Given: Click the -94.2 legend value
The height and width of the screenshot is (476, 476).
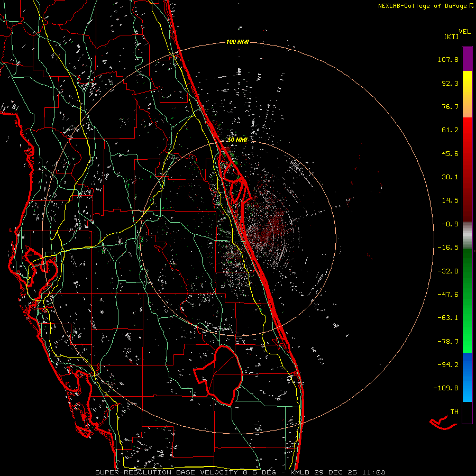Looking at the screenshot, I should click(448, 364).
